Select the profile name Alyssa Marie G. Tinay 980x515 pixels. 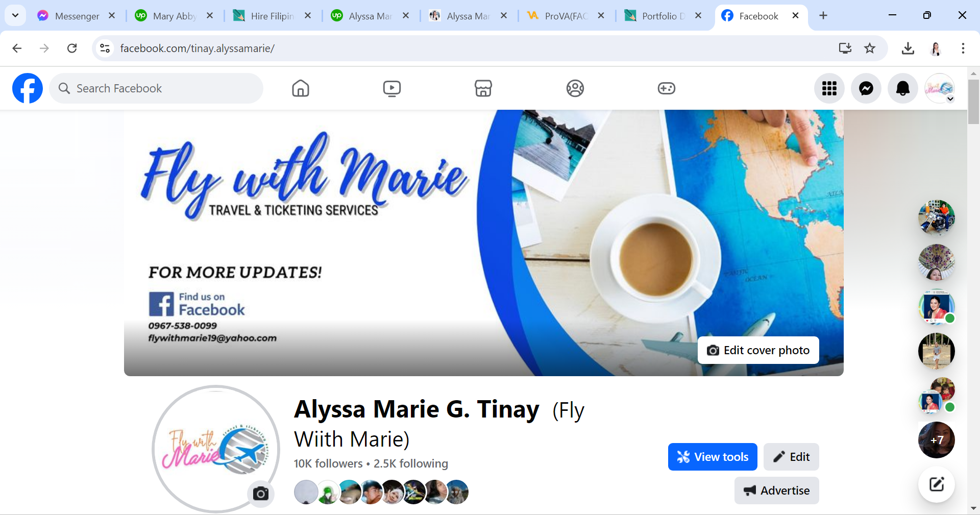point(416,409)
